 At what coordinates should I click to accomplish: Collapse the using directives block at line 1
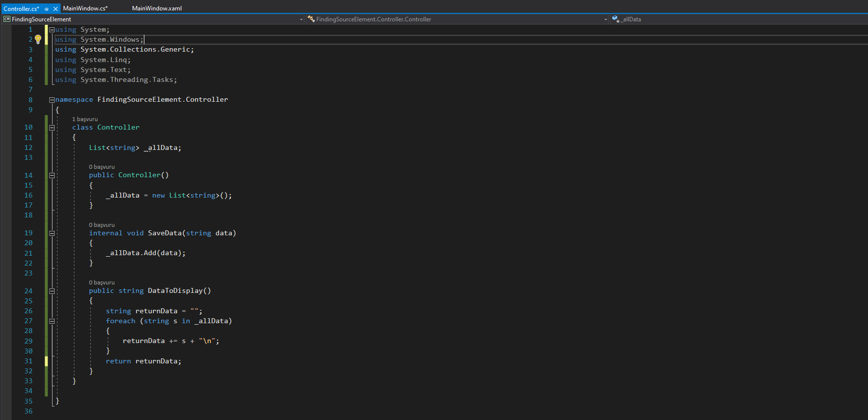pos(52,30)
